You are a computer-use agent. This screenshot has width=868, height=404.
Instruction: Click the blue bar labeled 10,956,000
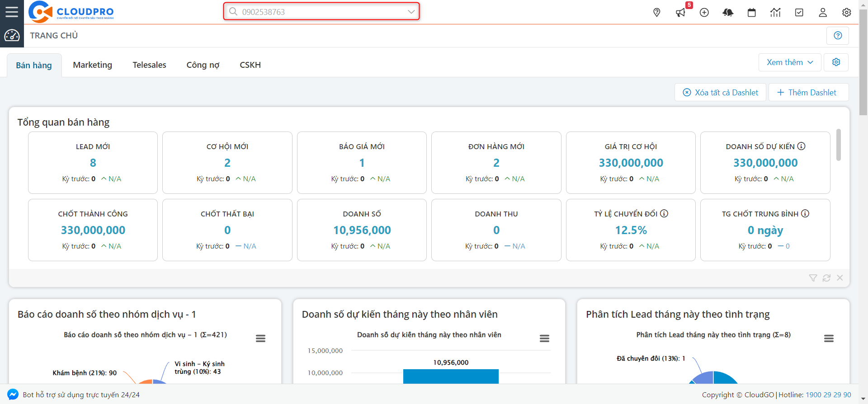(451, 376)
